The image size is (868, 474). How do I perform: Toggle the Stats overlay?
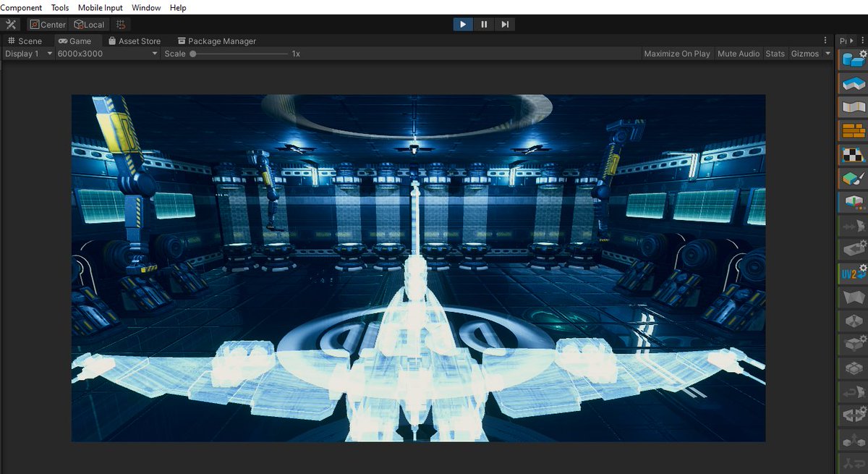point(775,53)
